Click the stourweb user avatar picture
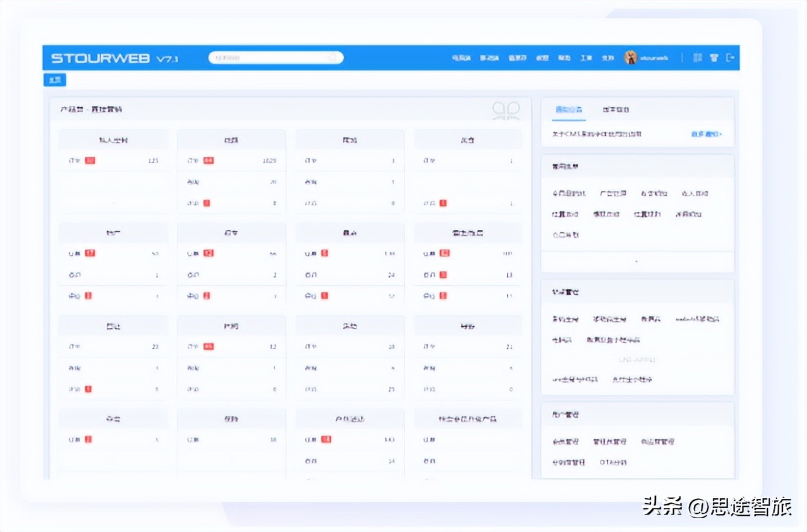 631,58
